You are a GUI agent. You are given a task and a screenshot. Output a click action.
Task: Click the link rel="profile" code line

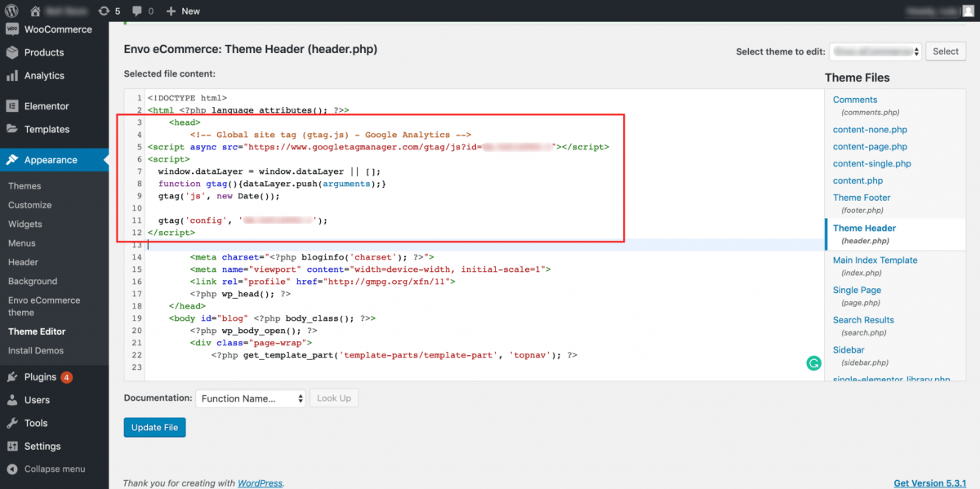click(323, 282)
